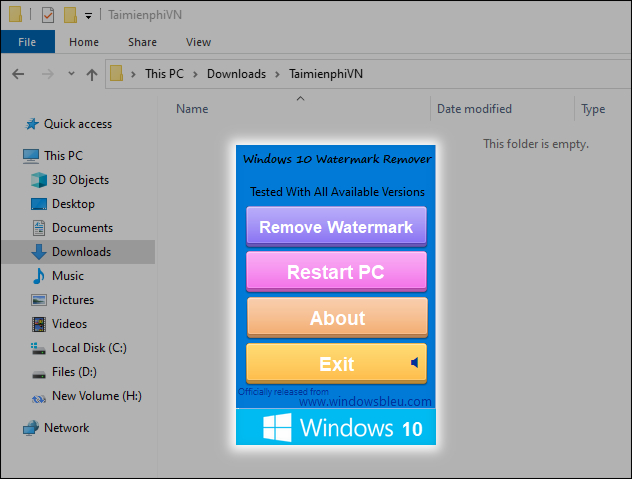Open Local Disk (C:) in sidebar

[x=89, y=348]
